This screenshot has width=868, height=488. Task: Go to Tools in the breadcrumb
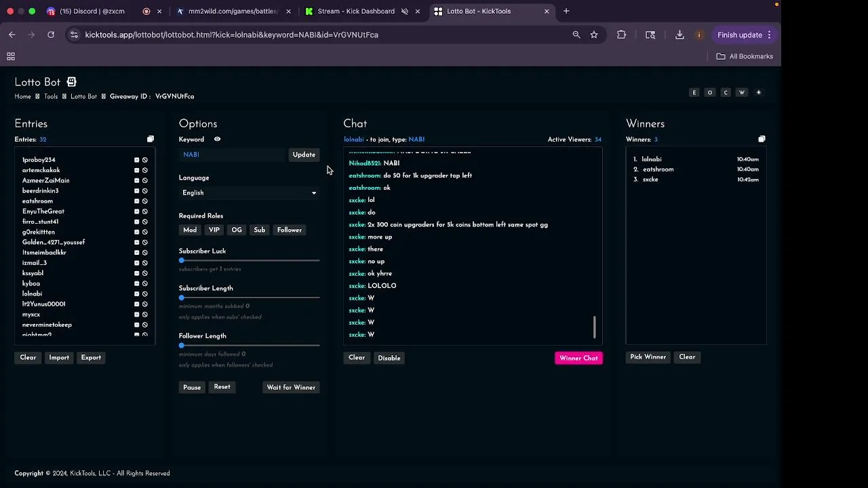(51, 96)
